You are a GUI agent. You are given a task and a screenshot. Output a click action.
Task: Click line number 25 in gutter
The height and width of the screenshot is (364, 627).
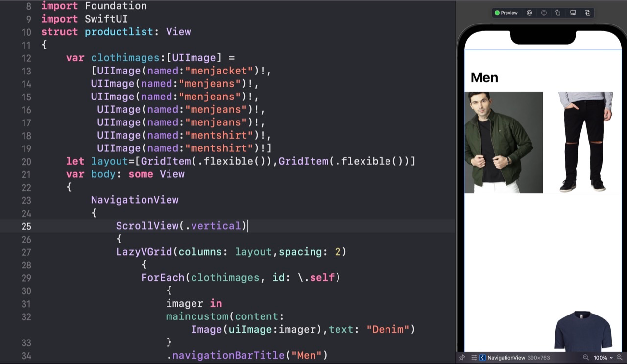(x=26, y=226)
